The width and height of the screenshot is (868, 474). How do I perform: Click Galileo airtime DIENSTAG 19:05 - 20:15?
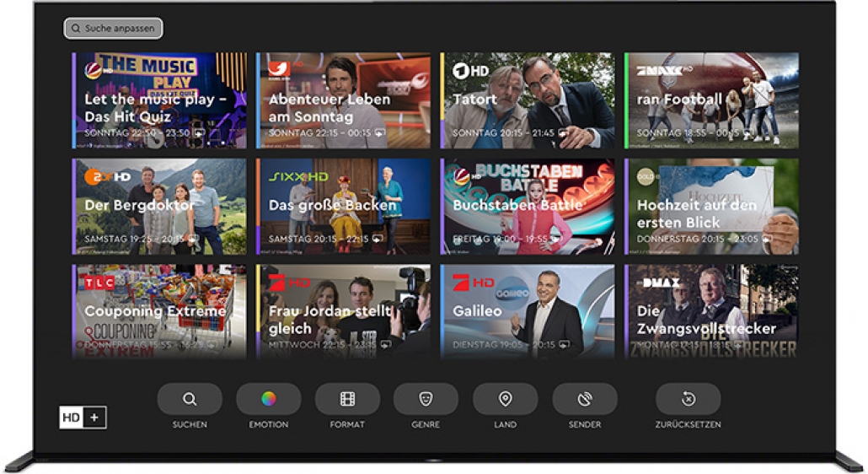(x=504, y=345)
